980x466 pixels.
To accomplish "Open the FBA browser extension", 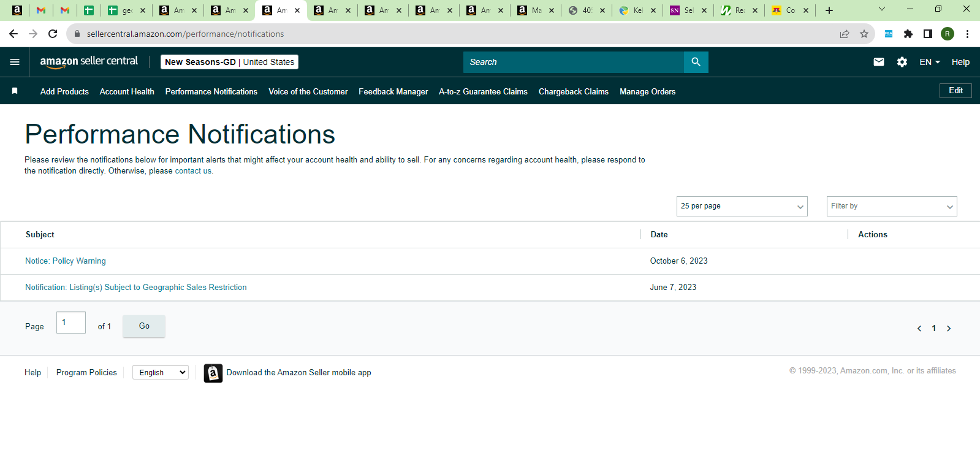I will click(x=889, y=34).
